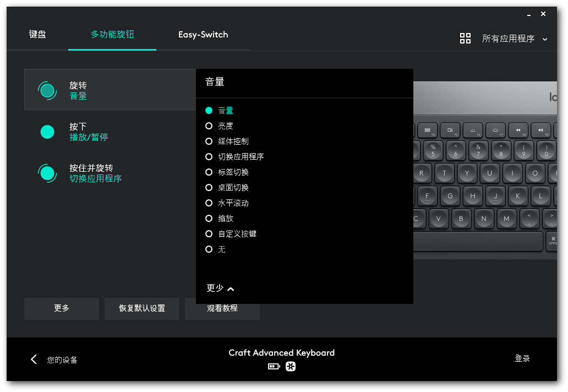Click 登录 to sign in
Screen dimensions: 568x392
(x=522, y=358)
